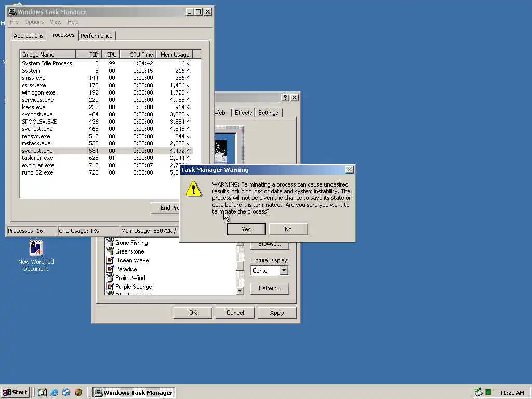Open the Options menu in Task Manager
This screenshot has width=532, height=399.
(x=34, y=22)
